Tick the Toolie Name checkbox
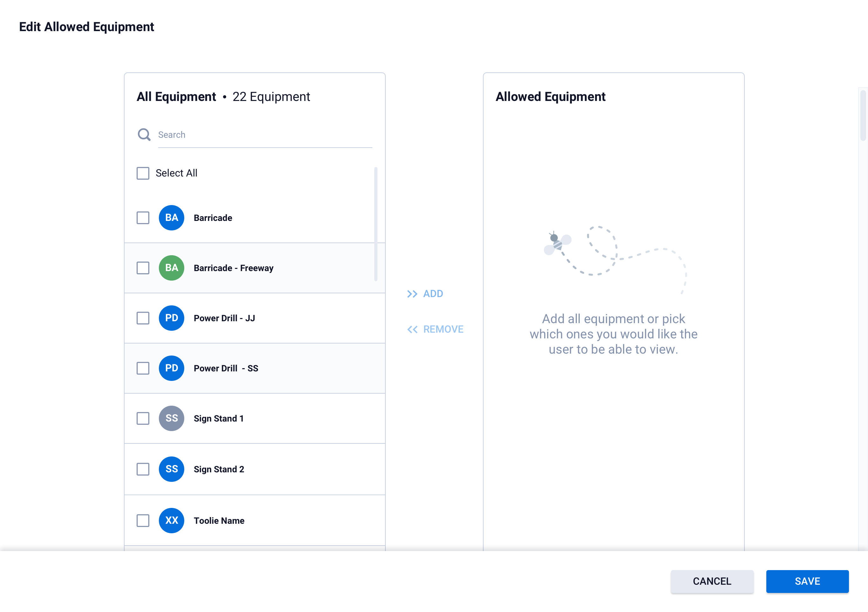Image resolution: width=868 pixels, height=612 pixels. pos(143,520)
